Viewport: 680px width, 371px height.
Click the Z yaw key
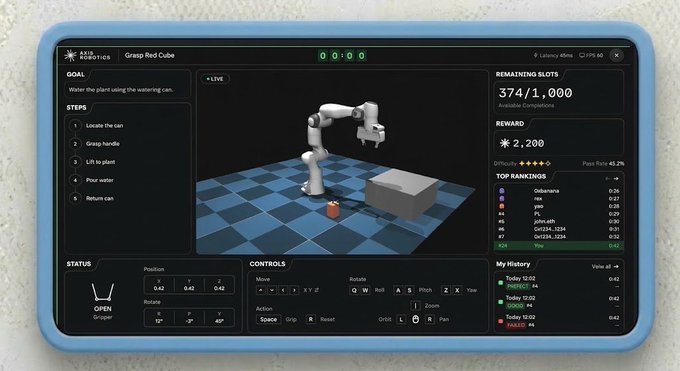point(446,290)
